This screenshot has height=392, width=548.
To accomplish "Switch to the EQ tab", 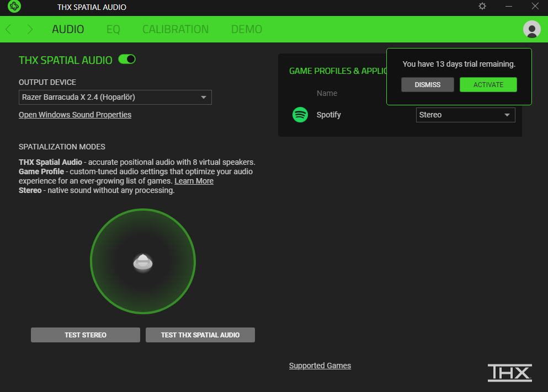I will tap(113, 29).
